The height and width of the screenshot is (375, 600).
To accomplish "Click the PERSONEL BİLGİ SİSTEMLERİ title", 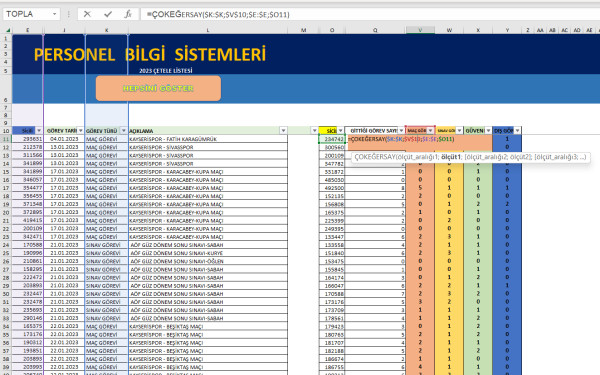I will tap(150, 54).
